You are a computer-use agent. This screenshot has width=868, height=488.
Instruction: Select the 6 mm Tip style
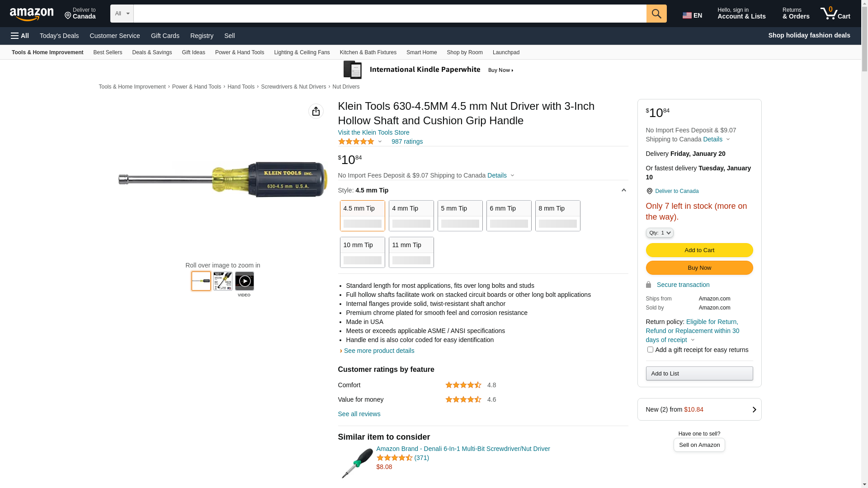(x=509, y=216)
